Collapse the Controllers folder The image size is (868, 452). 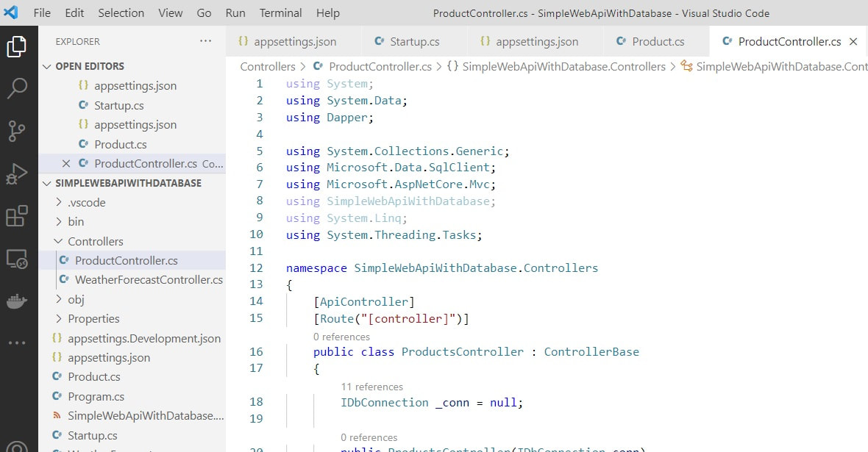(x=132, y=241)
